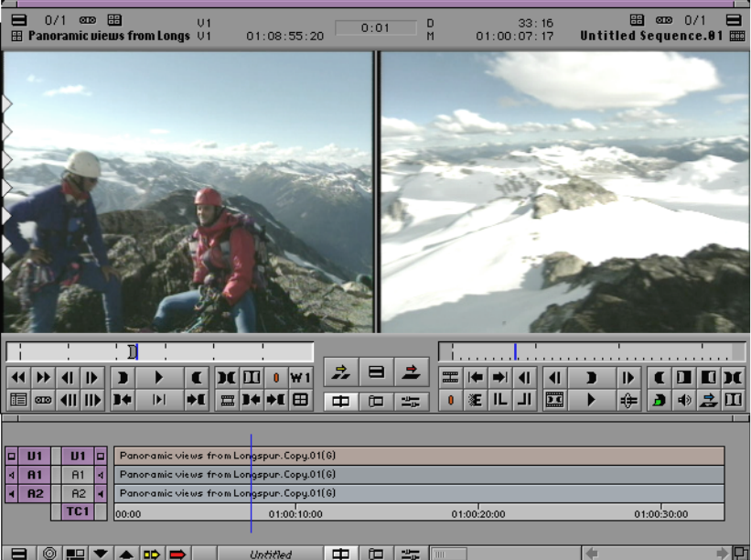751x560 pixels.
Task: Click the W1 button in source controls
Action: (x=300, y=377)
